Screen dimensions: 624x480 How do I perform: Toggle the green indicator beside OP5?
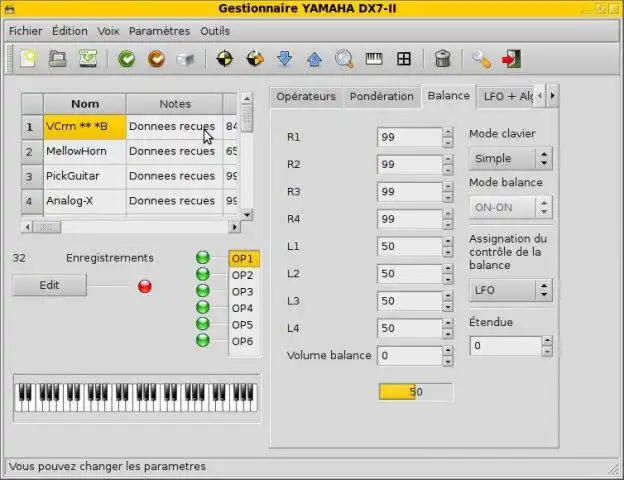(203, 324)
